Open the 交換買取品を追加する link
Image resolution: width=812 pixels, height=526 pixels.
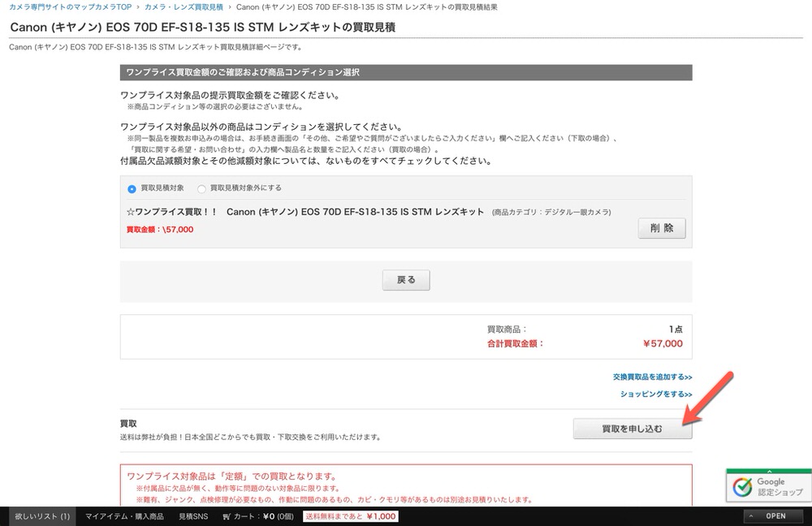(653, 377)
